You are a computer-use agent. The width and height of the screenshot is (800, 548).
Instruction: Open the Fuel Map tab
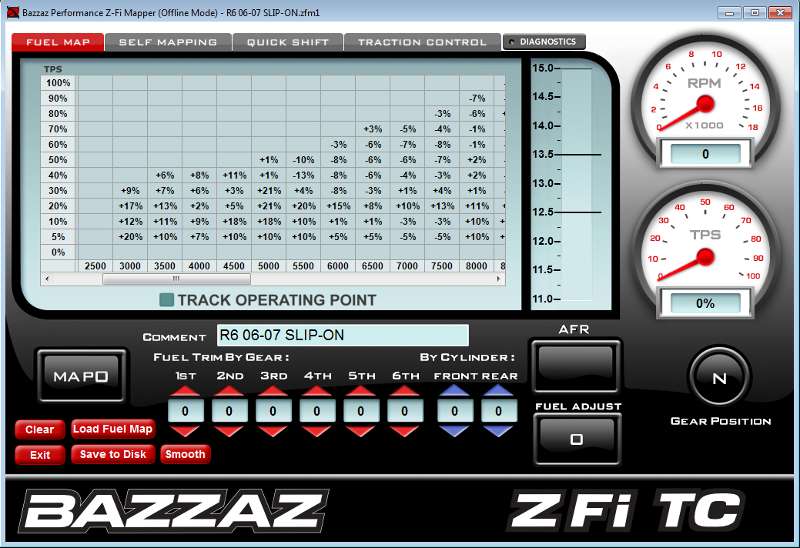click(58, 42)
